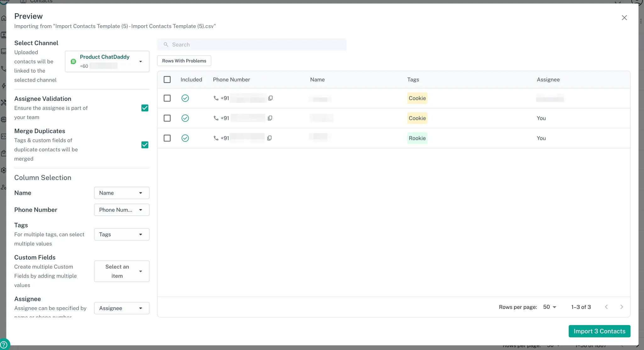Check the row with Rookie tag

click(167, 138)
